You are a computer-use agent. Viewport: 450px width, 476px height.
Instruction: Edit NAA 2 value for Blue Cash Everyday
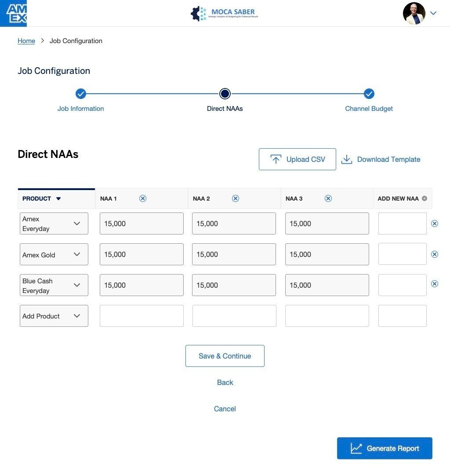tap(234, 285)
